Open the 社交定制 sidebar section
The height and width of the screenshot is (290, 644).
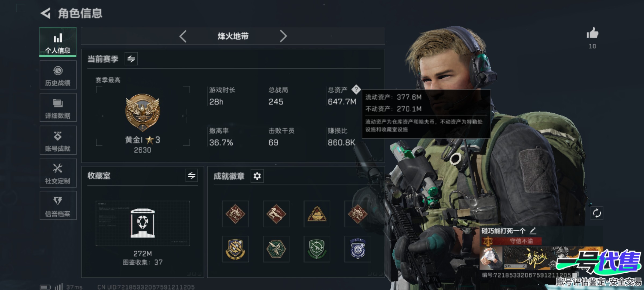(x=58, y=173)
